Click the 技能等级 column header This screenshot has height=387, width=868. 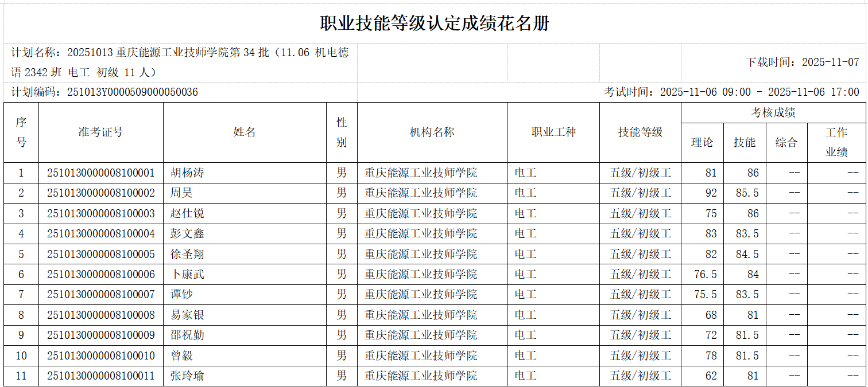639,130
